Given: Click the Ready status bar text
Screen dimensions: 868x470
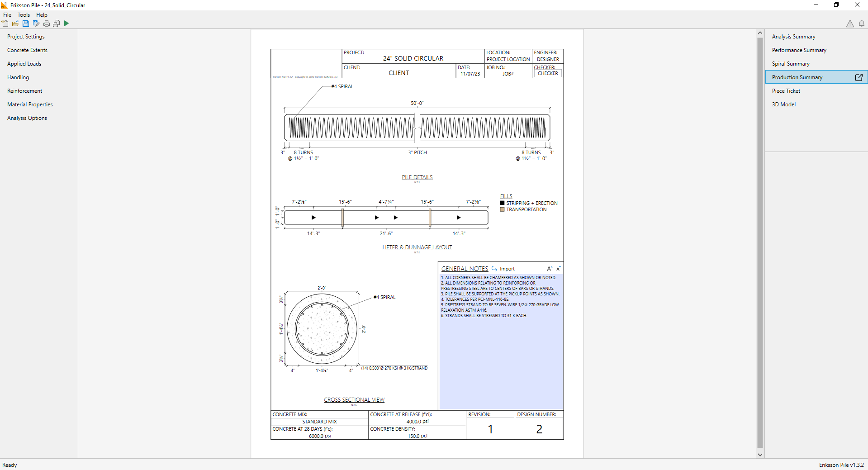Looking at the screenshot, I should coord(9,465).
